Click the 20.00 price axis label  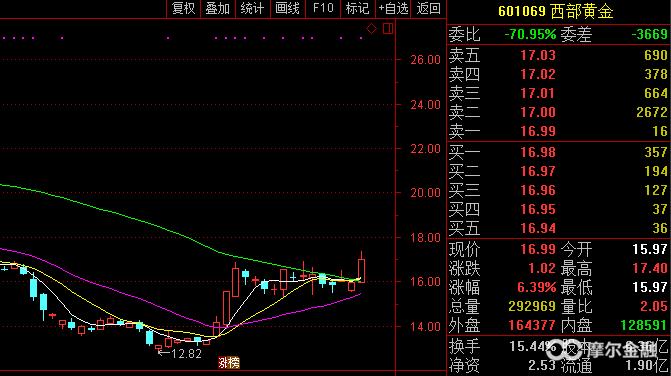click(x=425, y=192)
